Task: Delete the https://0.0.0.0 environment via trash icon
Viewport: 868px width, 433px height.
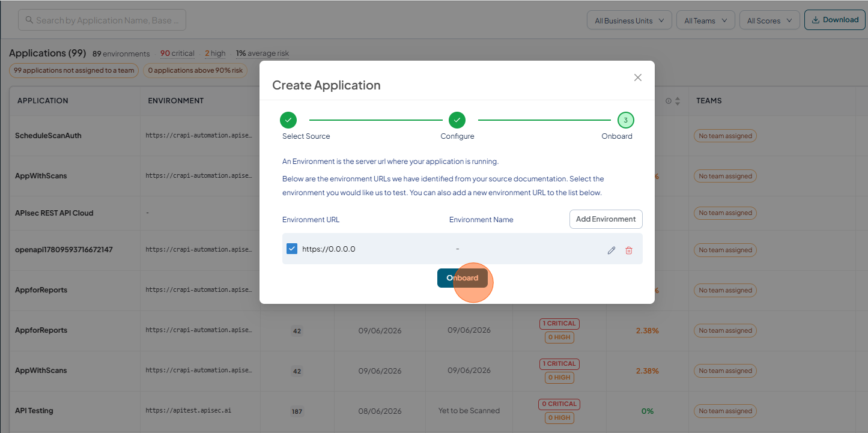Action: [x=629, y=250]
